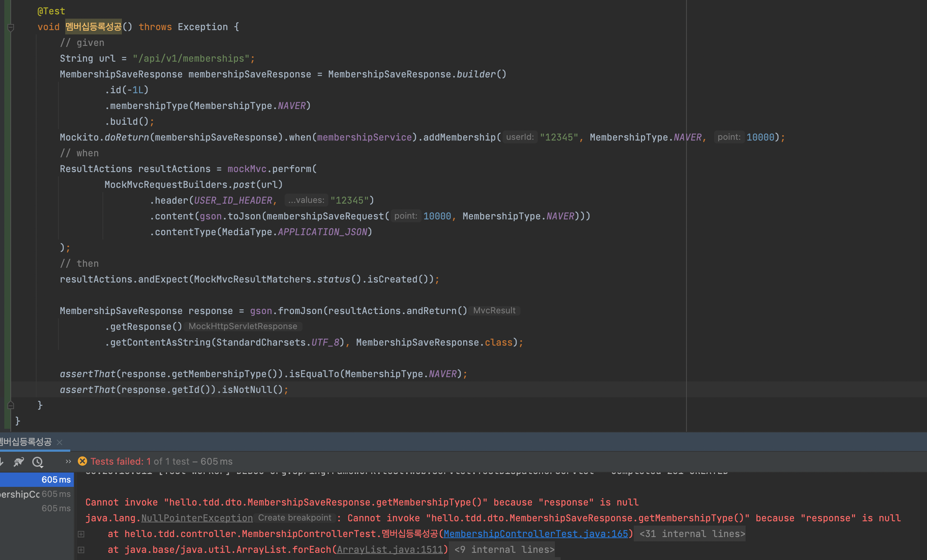
Task: Expand stack fold beside ArrayList.forEach frame
Action: tap(81, 550)
